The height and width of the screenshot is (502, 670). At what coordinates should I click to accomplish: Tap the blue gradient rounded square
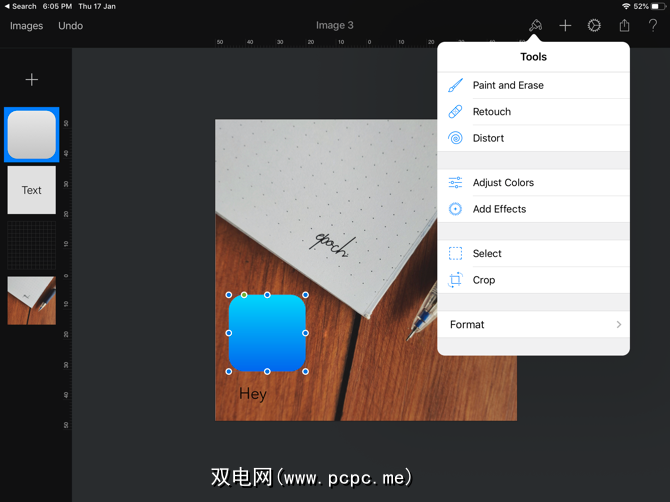click(x=267, y=333)
